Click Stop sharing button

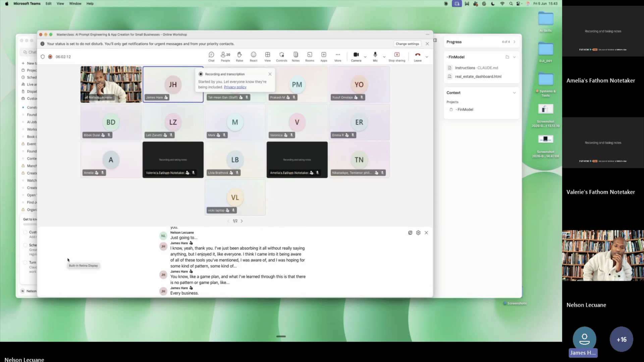(x=397, y=57)
